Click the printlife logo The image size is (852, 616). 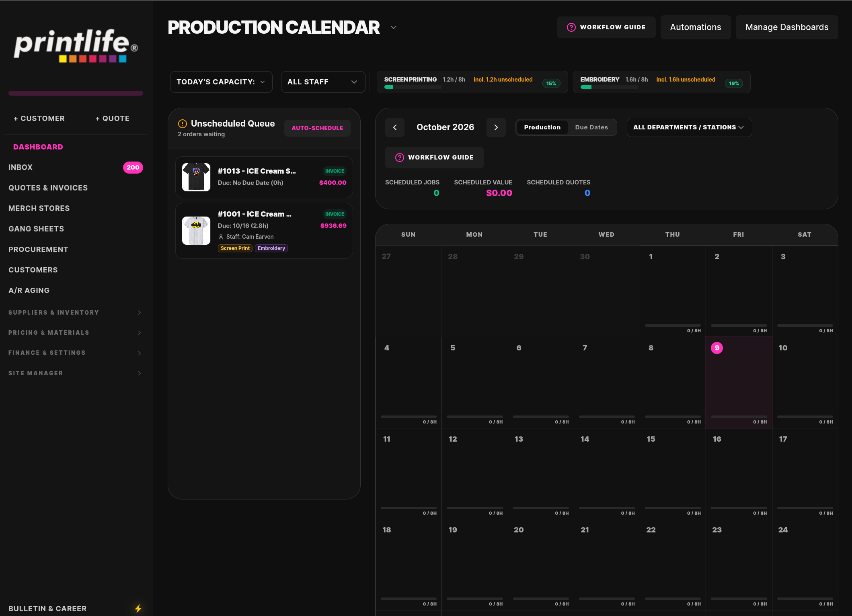click(76, 45)
